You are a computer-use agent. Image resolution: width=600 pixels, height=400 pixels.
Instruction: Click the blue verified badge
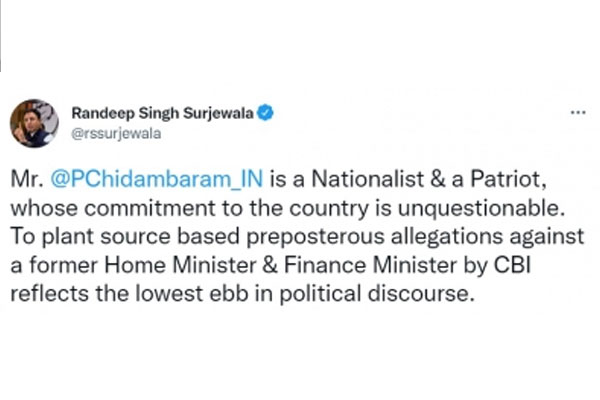point(265,114)
